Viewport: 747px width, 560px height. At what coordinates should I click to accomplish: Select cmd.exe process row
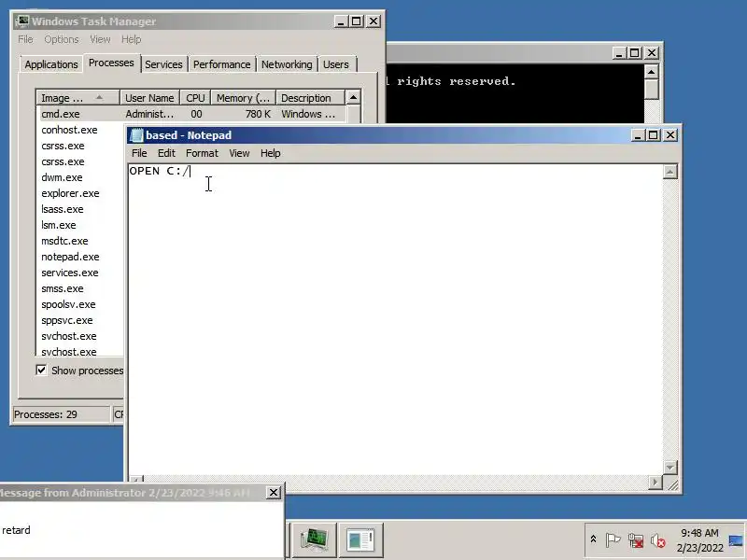(191, 114)
